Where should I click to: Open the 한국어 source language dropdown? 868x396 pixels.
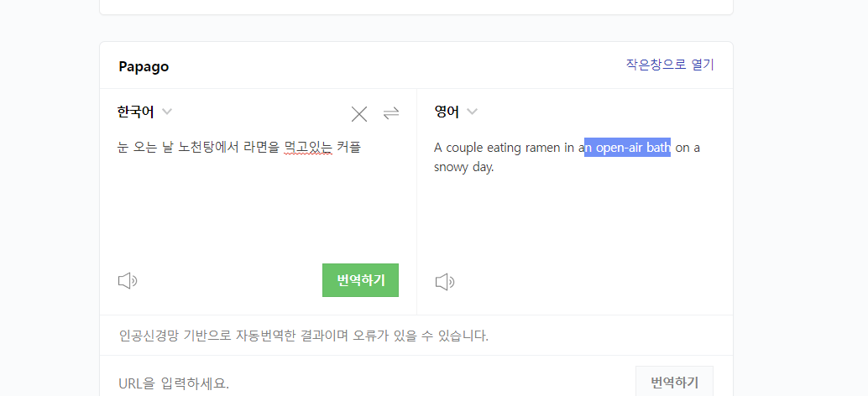[x=145, y=112]
